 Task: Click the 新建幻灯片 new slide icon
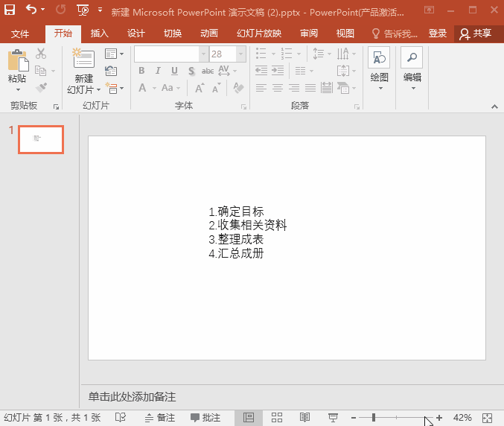(x=83, y=60)
